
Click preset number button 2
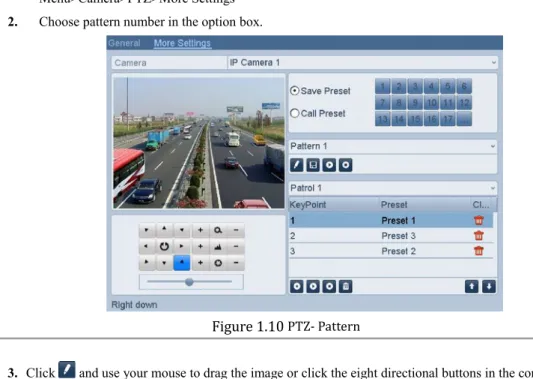(x=399, y=86)
